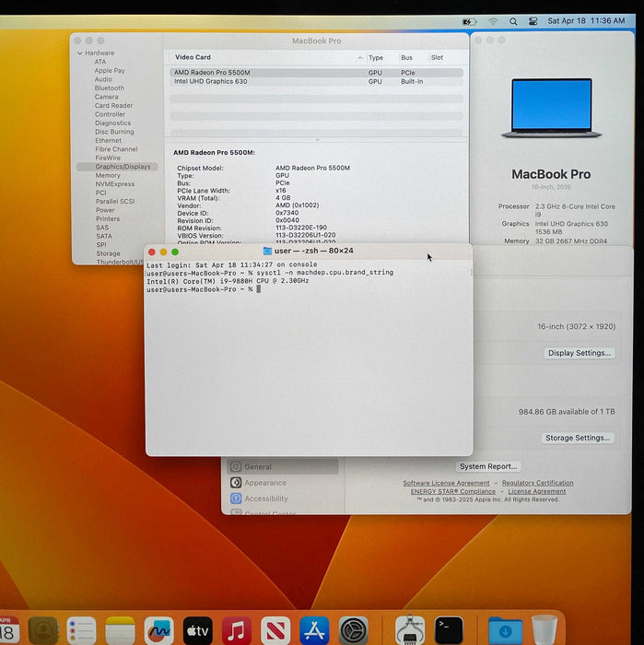Screen dimensions: 644x645
Task: Click the Storage Settings... button
Action: click(578, 438)
